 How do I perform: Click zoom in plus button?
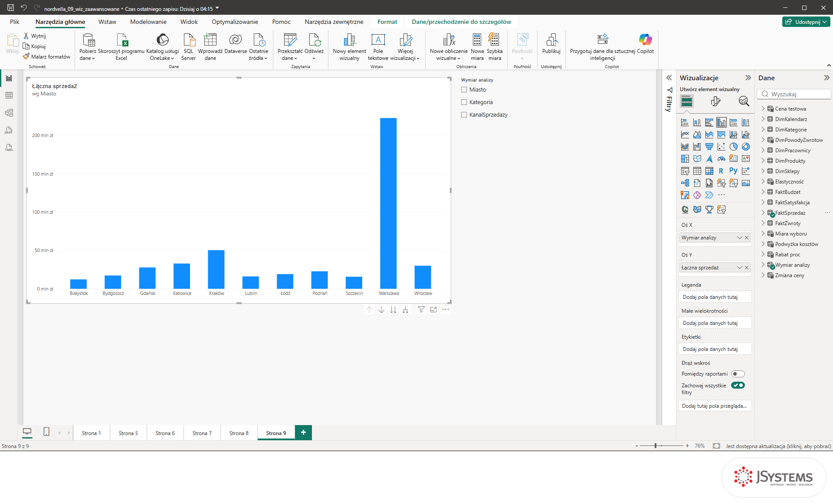point(687,446)
